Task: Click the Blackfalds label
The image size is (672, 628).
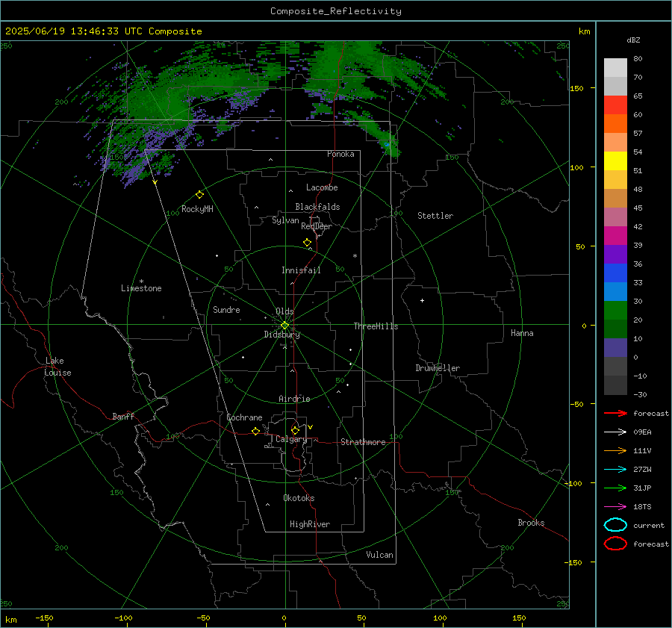Action: 317,207
